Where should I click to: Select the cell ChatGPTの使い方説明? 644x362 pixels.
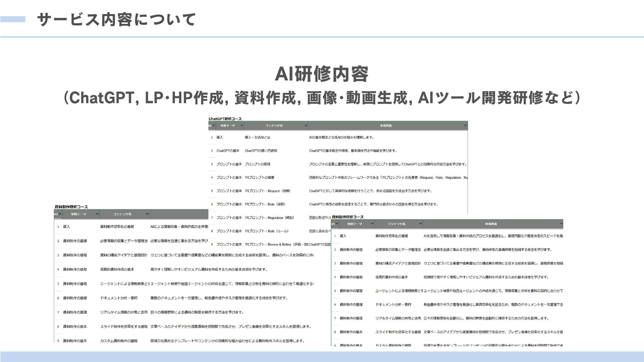coord(261,151)
